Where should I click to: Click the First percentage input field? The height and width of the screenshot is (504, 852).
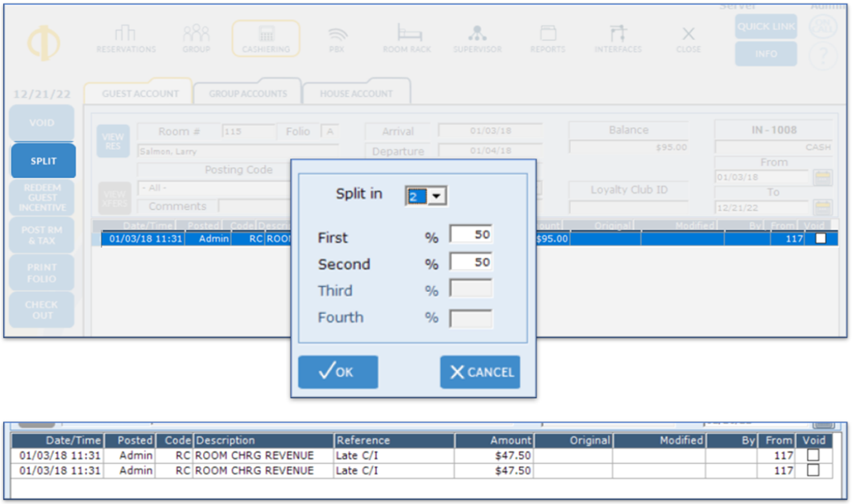click(x=471, y=234)
